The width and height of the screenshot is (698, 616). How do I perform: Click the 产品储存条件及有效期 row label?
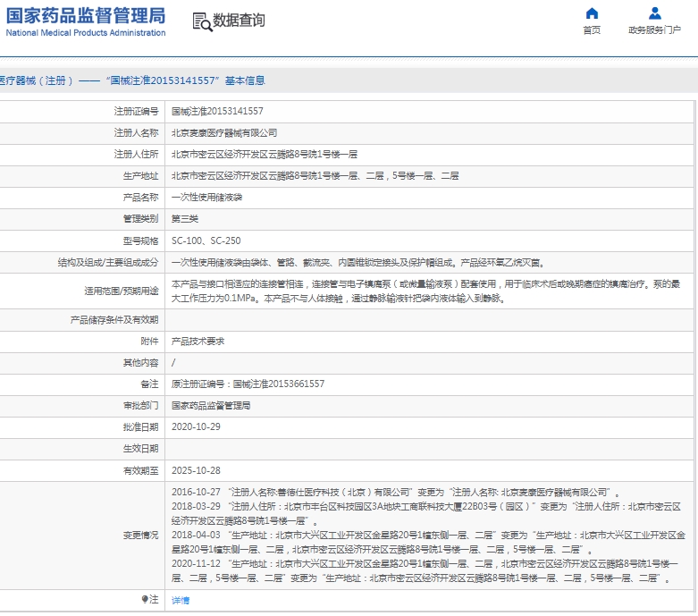114,320
